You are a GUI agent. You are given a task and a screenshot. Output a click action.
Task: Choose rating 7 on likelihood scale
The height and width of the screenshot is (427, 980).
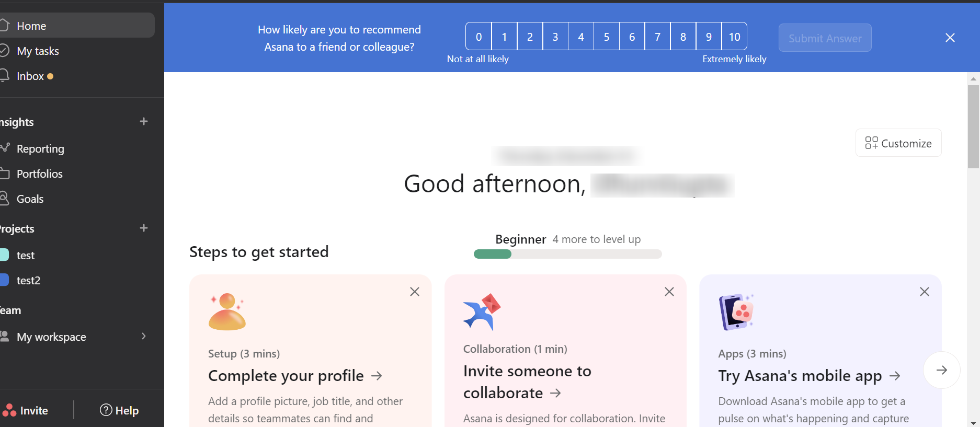(x=657, y=37)
